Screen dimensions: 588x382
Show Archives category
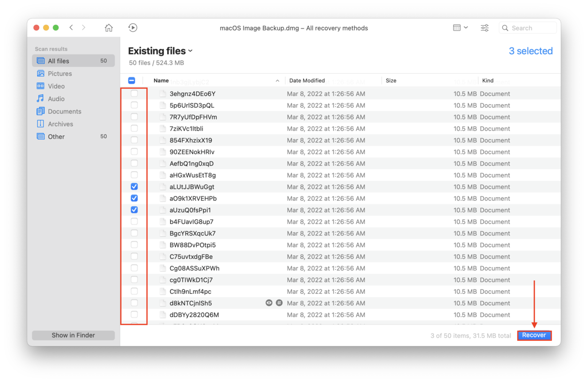[73, 124]
